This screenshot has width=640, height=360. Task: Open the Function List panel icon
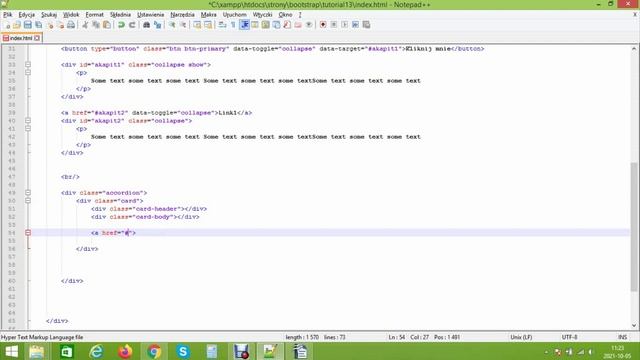(287, 25)
